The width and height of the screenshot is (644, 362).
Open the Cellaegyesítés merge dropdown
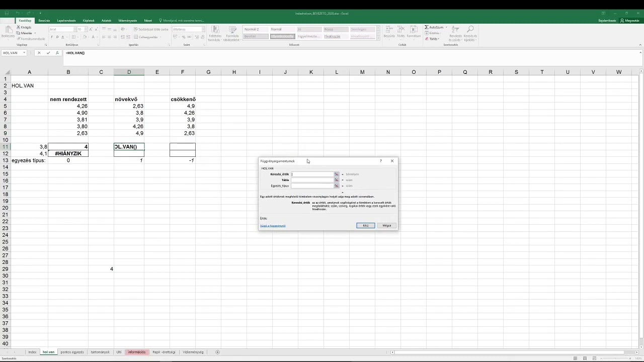(x=159, y=37)
